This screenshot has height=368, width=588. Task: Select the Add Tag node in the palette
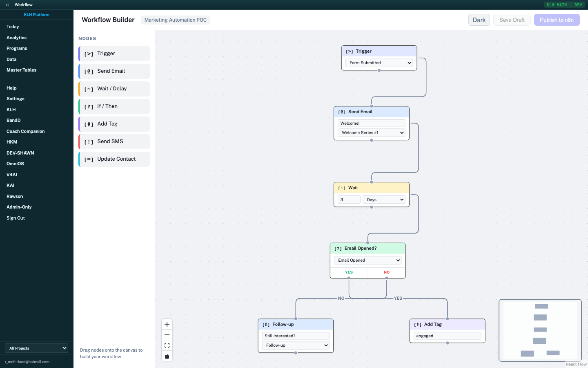114,124
